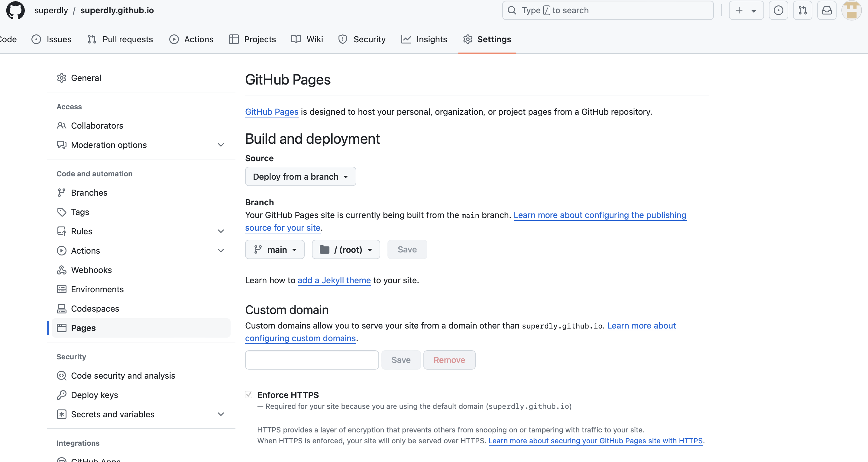The image size is (868, 462).
Task: Open the inbox notifications icon
Action: point(827,11)
